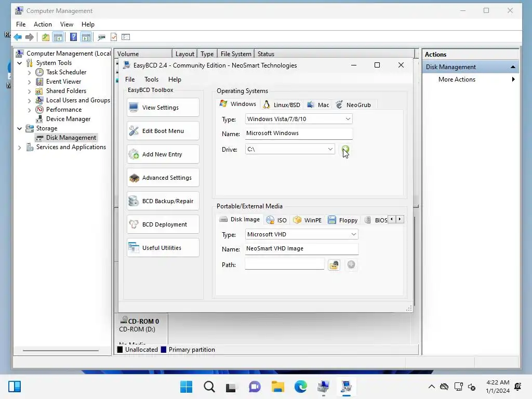Open EasyBCD File menu
The width and height of the screenshot is (532, 399).
(130, 79)
